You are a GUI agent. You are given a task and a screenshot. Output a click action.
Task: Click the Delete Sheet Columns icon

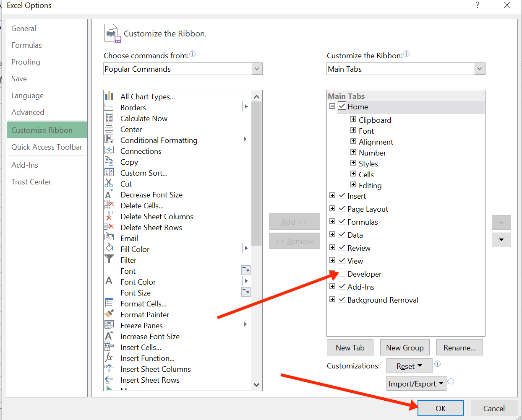click(109, 216)
